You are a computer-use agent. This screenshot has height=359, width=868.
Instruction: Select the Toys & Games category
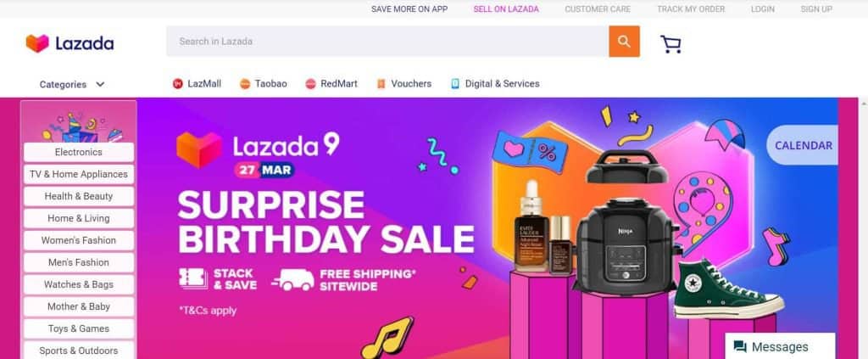coord(79,328)
